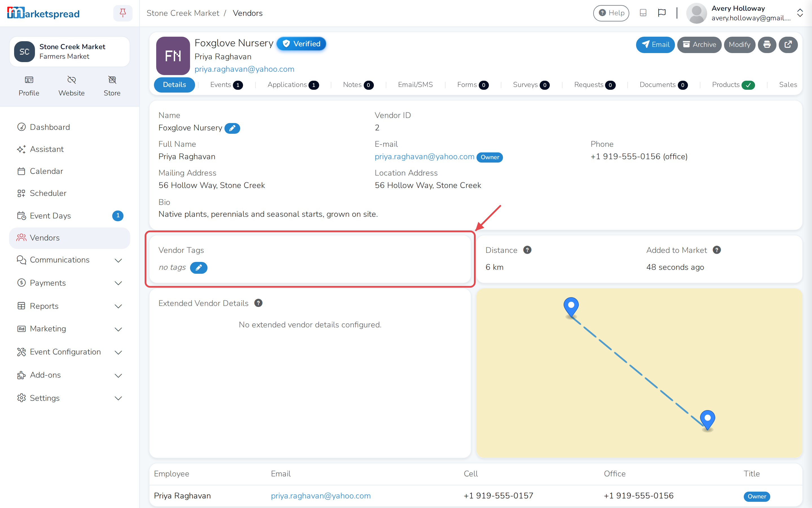Click the Help button

611,13
